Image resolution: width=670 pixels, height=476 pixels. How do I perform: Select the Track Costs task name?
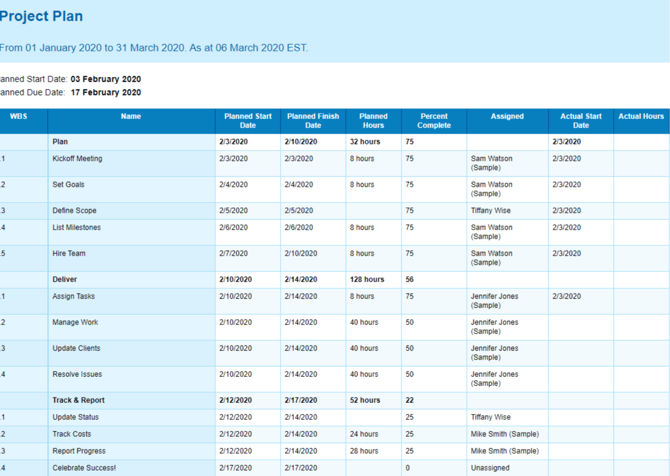72,434
